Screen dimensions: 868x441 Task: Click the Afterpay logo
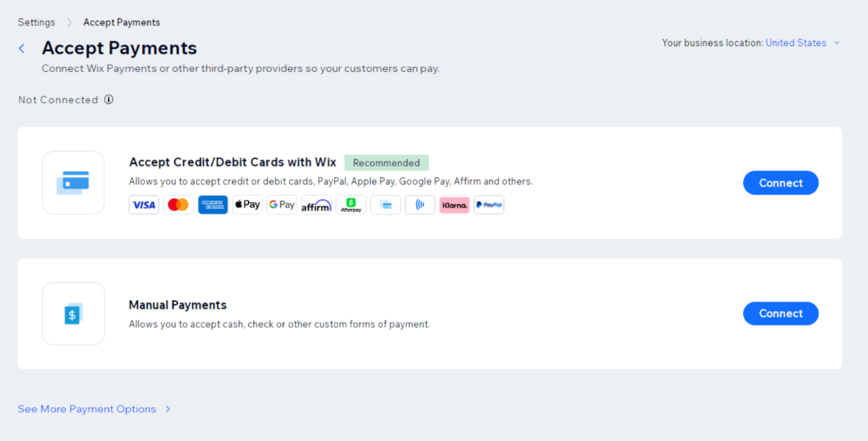pos(351,205)
